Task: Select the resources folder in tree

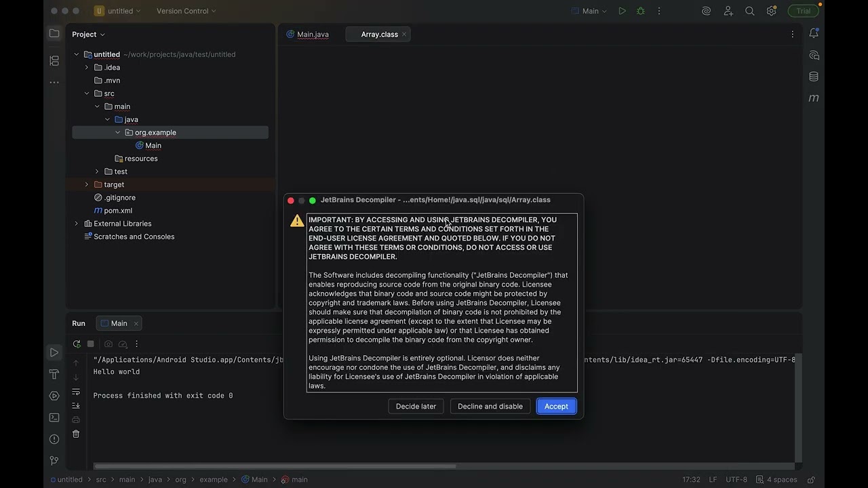Action: point(141,159)
